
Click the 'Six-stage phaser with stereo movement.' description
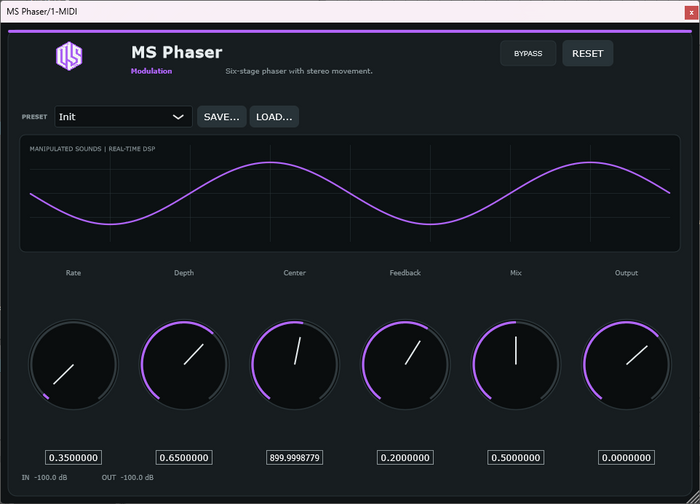[299, 71]
